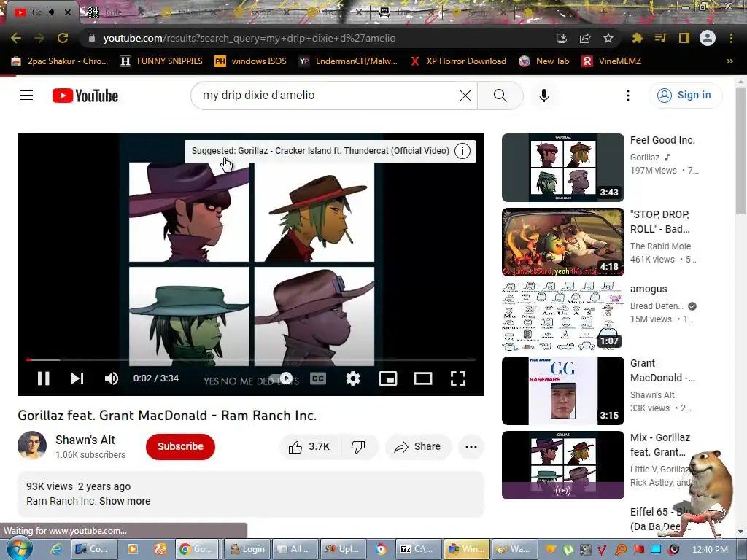Viewport: 747px width, 560px height.
Task: Open YouTube hamburger guide menu
Action: pos(26,96)
